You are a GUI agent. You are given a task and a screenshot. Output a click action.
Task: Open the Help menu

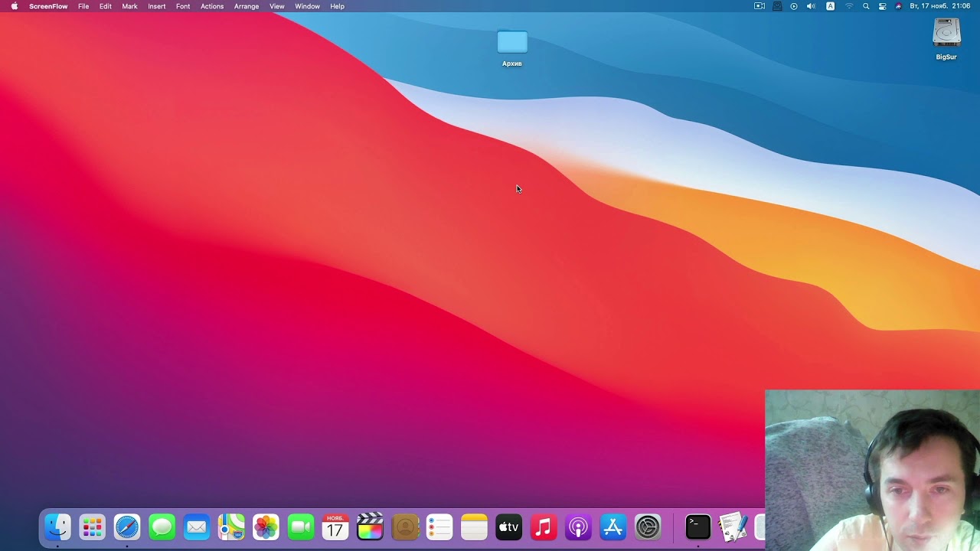338,6
